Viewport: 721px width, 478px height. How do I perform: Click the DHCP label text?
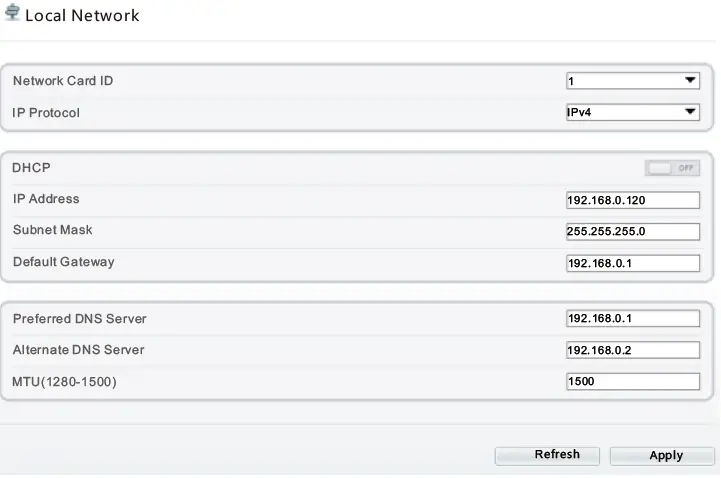click(31, 168)
